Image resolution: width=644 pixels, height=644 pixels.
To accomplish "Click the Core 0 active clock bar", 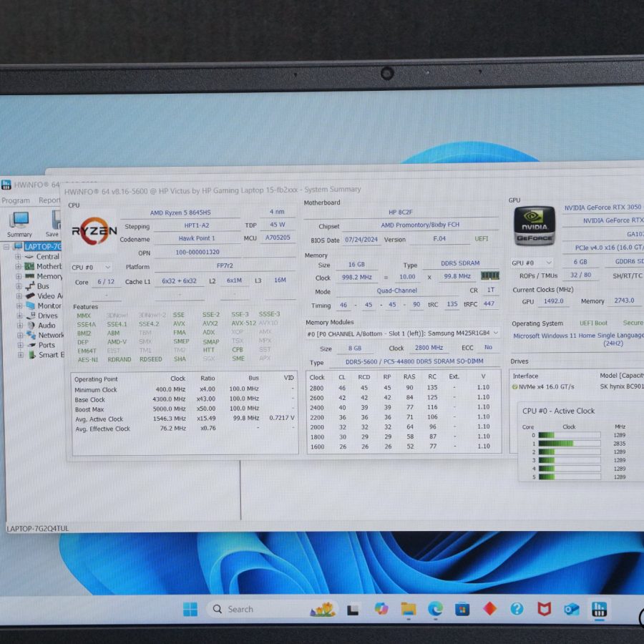I will (570, 435).
